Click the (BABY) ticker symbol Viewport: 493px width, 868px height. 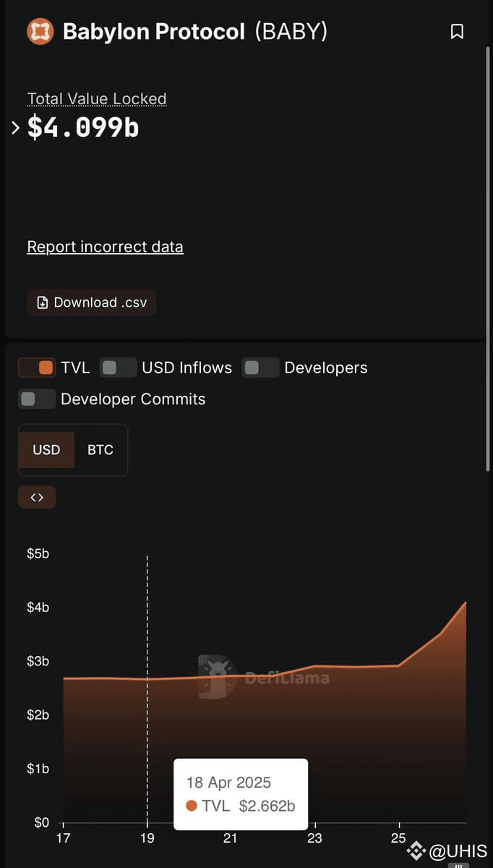click(x=291, y=32)
